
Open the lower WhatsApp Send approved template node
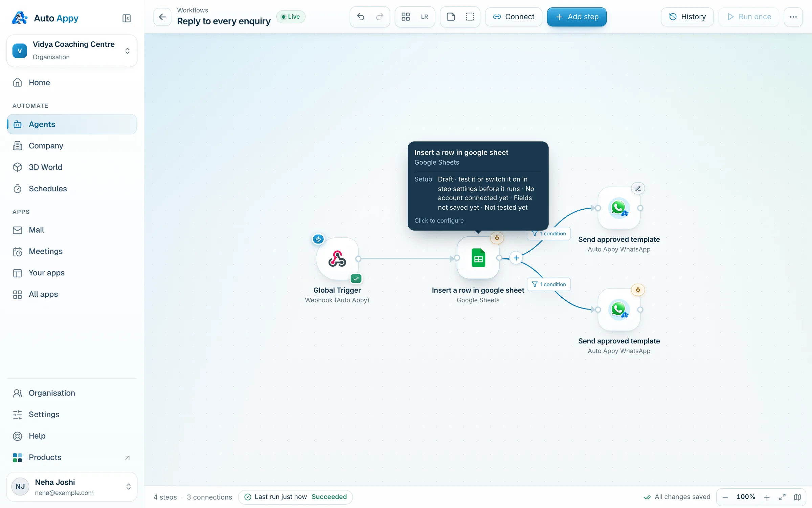(619, 310)
